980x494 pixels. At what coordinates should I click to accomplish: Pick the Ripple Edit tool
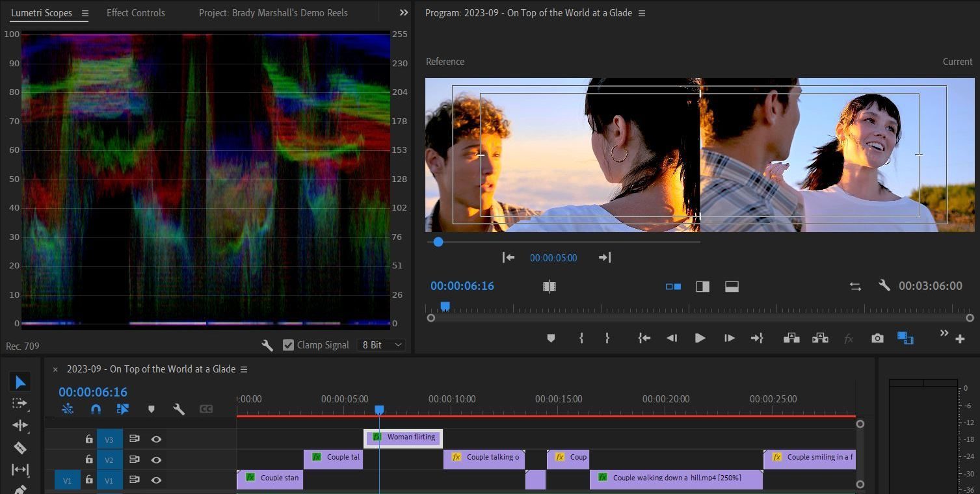[20, 426]
